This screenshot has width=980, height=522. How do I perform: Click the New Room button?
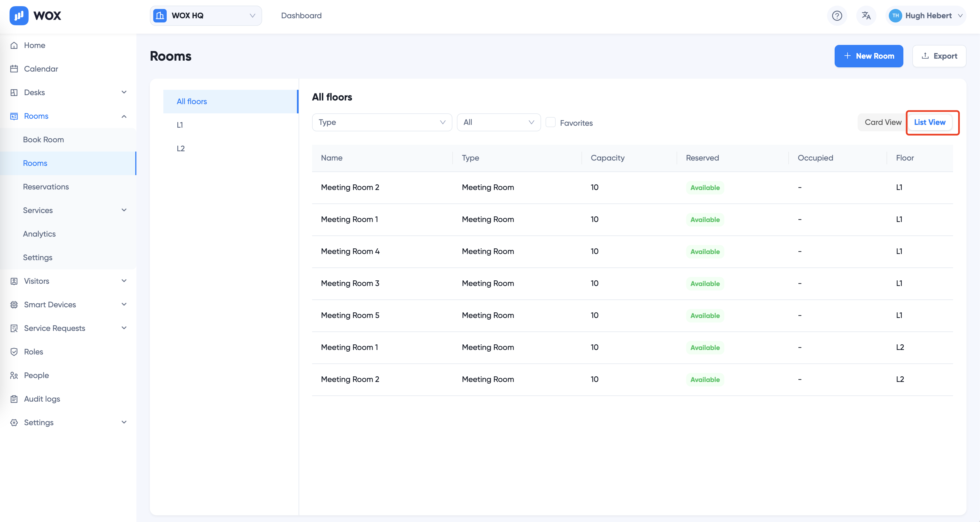pyautogui.click(x=869, y=56)
